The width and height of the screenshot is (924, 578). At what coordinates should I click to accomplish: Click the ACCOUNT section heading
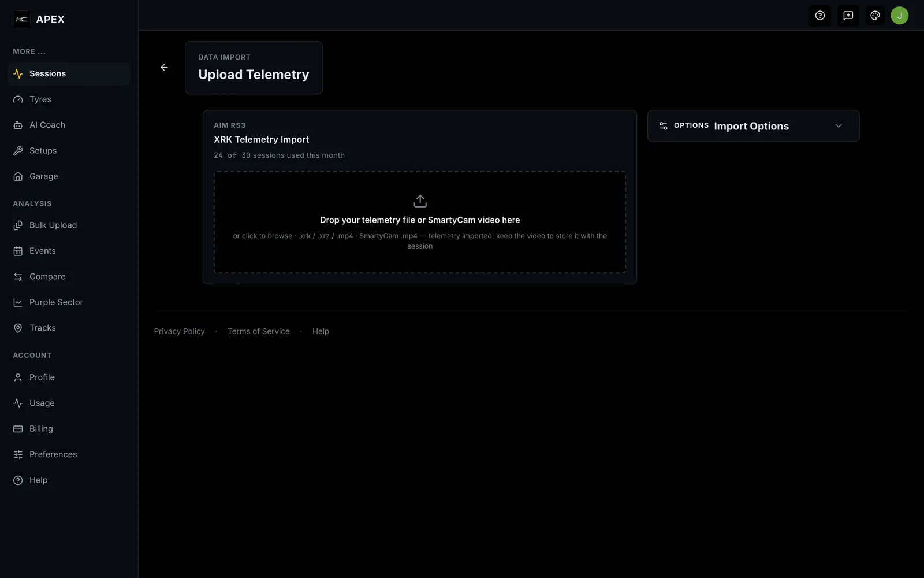click(32, 355)
